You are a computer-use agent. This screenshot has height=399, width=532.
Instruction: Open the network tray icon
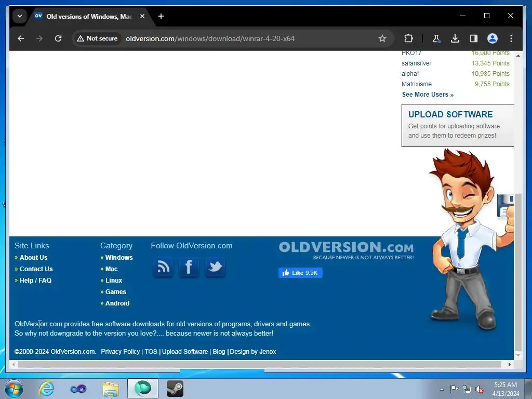click(x=467, y=389)
